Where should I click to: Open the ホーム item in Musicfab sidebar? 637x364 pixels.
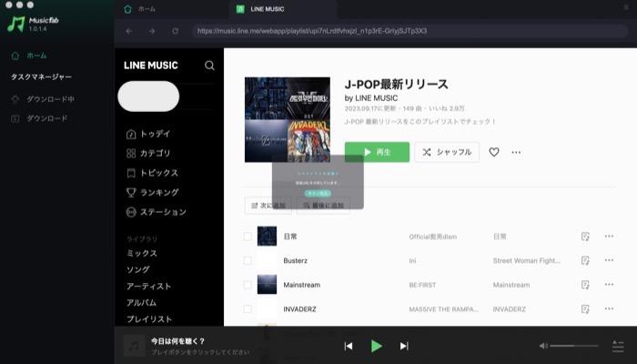[x=29, y=56]
